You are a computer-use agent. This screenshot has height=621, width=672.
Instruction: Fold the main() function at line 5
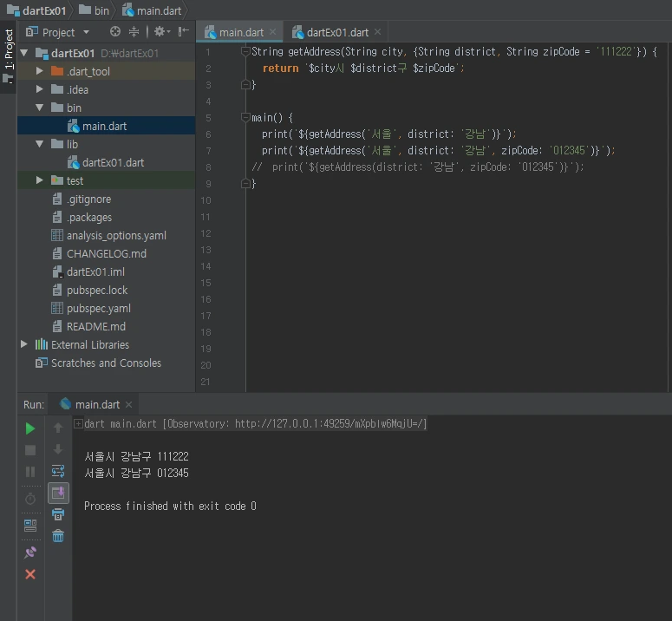(245, 117)
